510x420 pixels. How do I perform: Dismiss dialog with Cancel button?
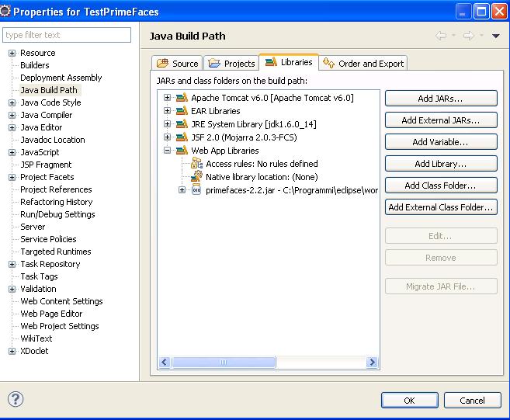pos(472,400)
